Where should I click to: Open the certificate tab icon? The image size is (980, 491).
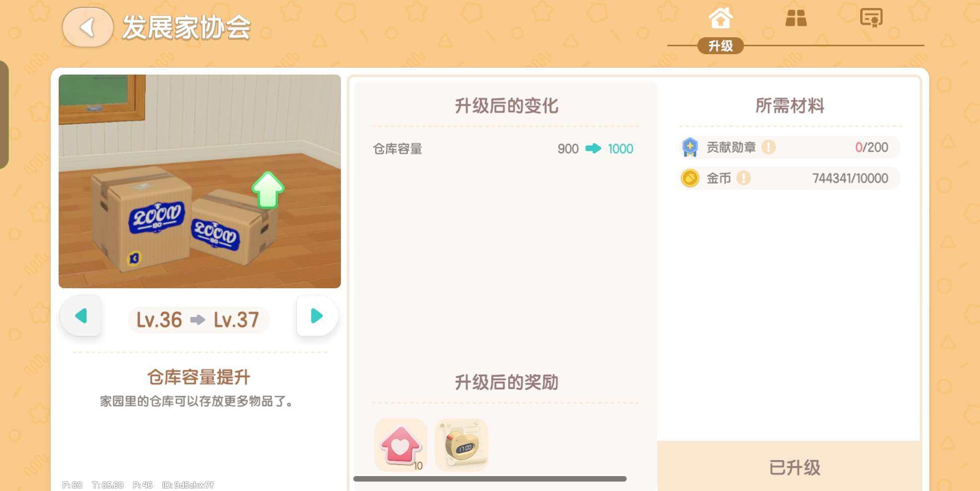(871, 18)
